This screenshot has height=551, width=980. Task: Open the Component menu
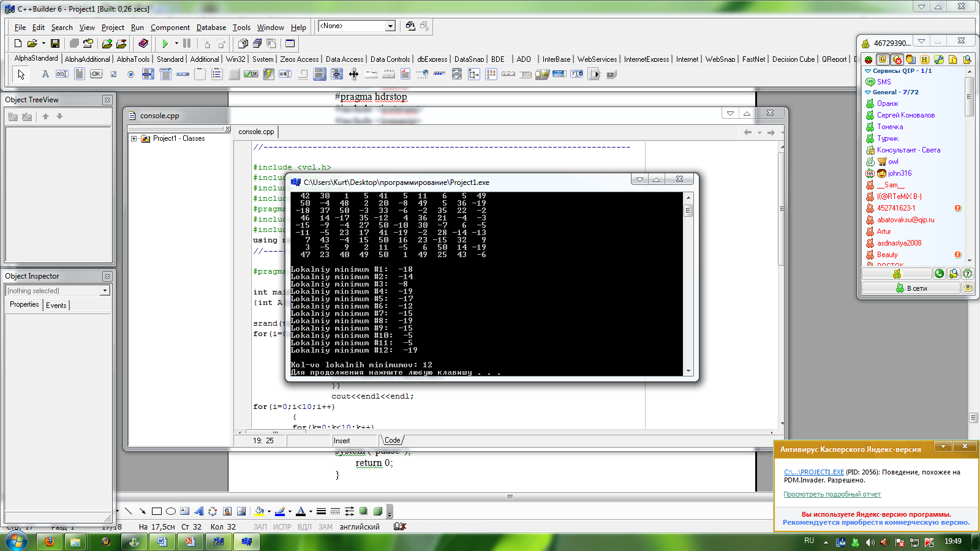click(x=170, y=28)
